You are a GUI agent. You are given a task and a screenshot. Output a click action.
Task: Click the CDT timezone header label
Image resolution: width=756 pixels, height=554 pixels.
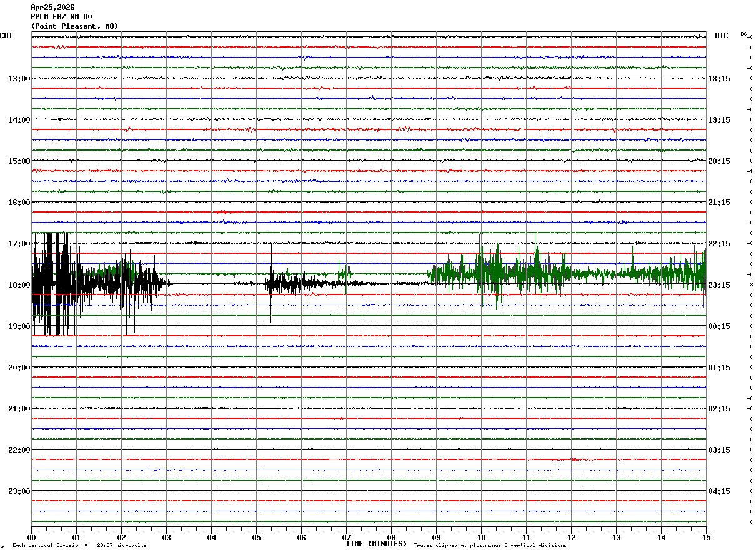[x=6, y=36]
